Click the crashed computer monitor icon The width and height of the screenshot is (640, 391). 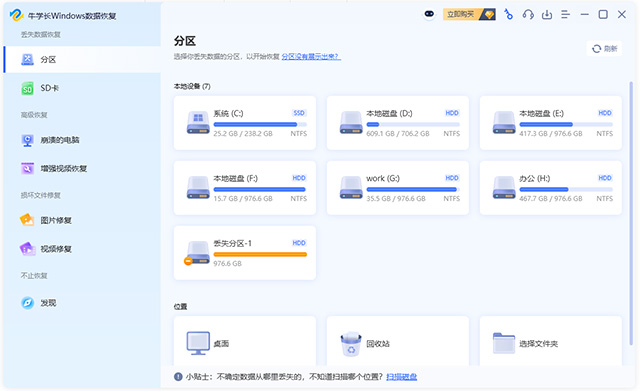coord(27,140)
